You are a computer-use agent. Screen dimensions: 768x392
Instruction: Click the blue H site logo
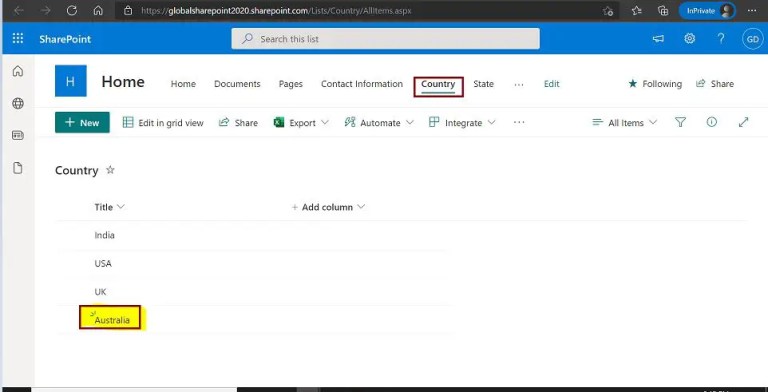tap(71, 81)
